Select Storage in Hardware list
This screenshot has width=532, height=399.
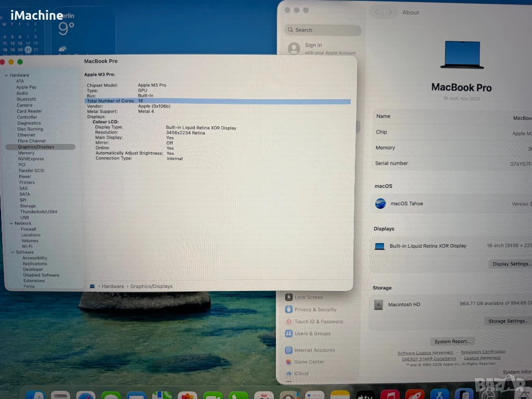click(x=28, y=206)
